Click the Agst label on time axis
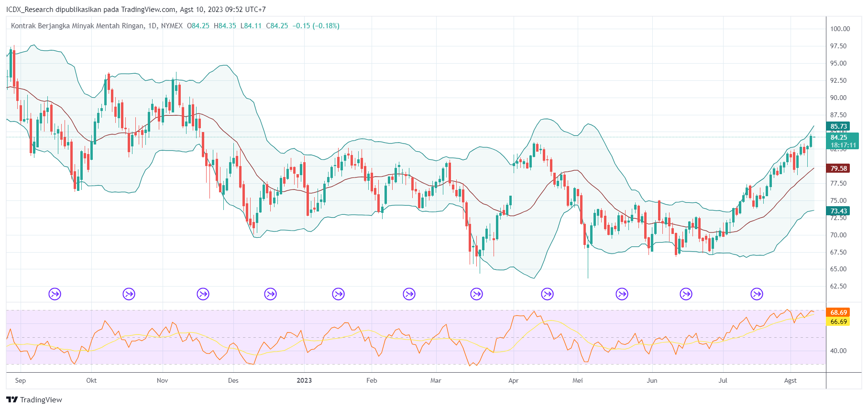 tap(791, 381)
